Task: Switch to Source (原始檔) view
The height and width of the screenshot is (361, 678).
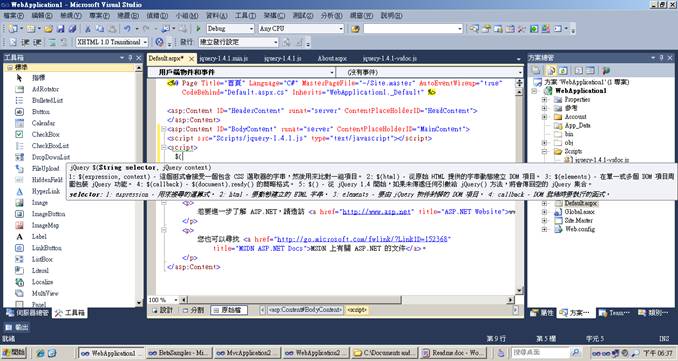Action: (x=229, y=310)
